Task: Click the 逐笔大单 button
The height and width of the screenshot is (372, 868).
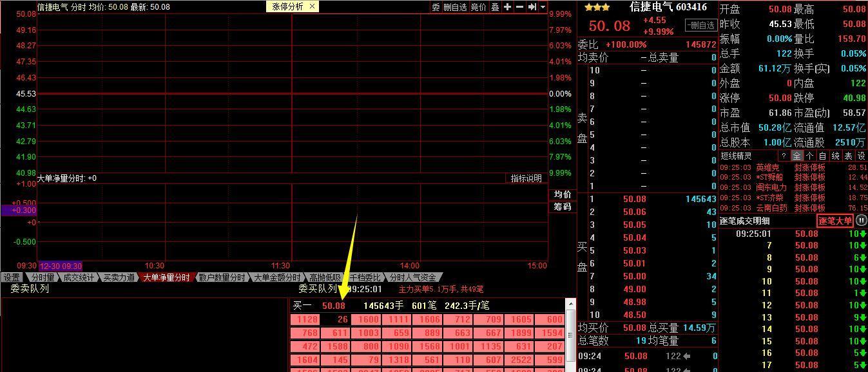Action: (x=835, y=221)
